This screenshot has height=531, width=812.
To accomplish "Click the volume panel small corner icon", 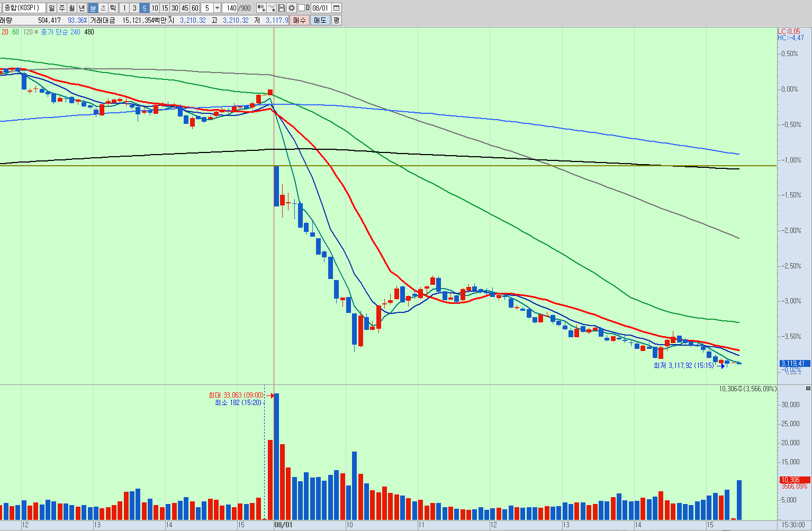I will click(x=808, y=389).
